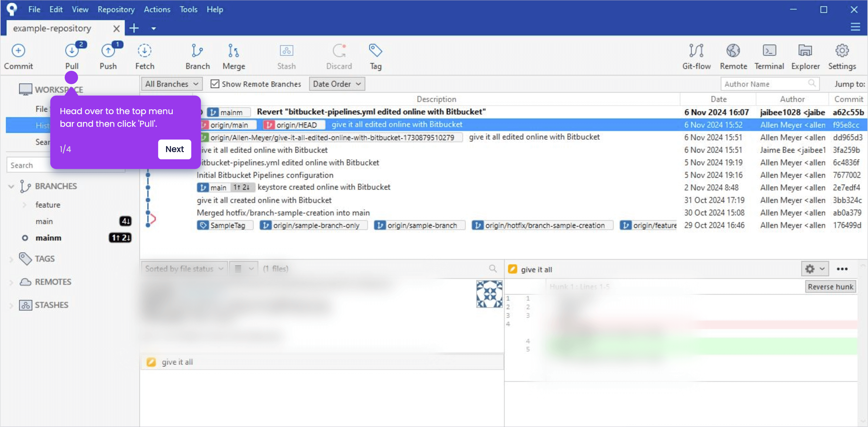This screenshot has width=868, height=427.
Task: Open the Date Order dropdown
Action: tap(337, 84)
